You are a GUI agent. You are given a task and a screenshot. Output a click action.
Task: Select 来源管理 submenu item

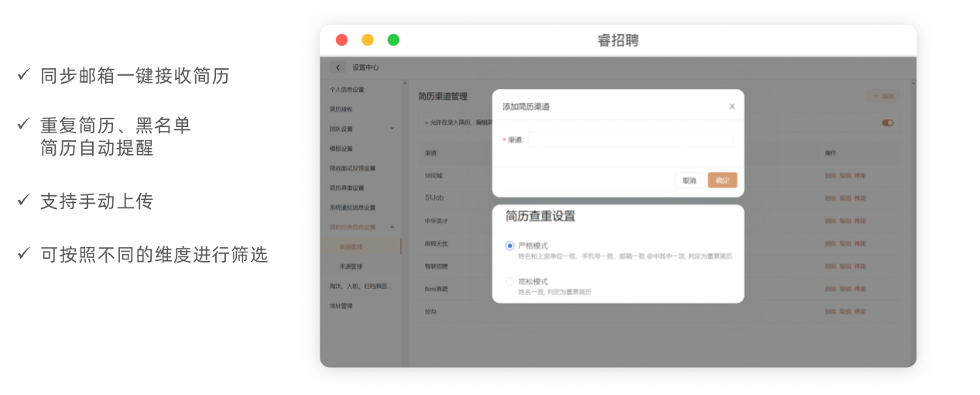coord(351,266)
